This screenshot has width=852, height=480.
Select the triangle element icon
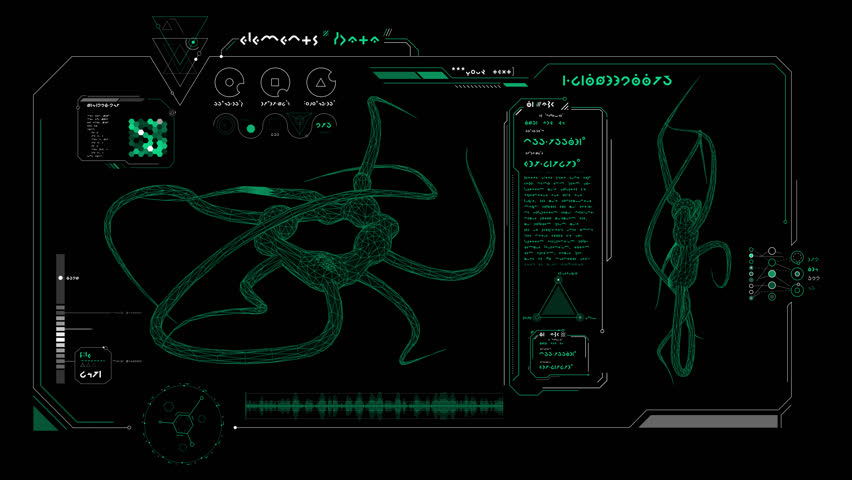coord(319,82)
